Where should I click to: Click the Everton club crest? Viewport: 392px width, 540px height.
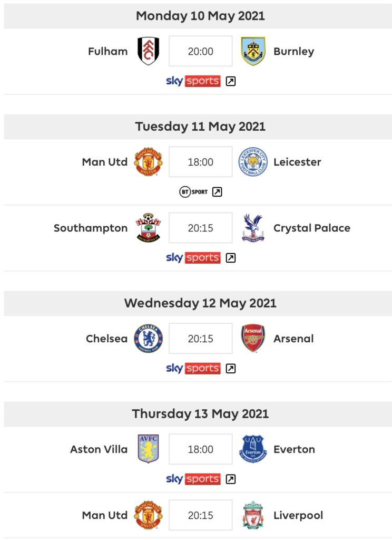click(x=253, y=449)
